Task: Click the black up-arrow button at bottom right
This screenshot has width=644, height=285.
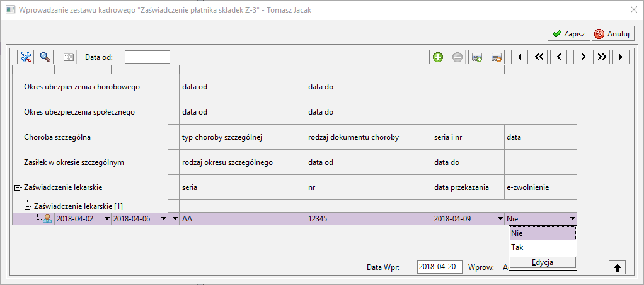Action: tap(617, 267)
